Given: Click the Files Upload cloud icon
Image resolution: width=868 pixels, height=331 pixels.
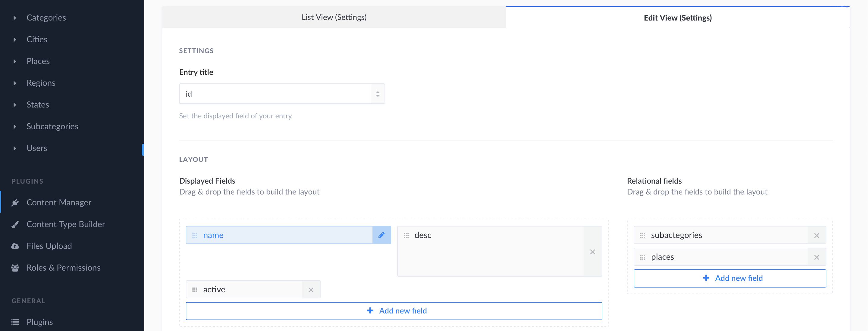Looking at the screenshot, I should 15,246.
